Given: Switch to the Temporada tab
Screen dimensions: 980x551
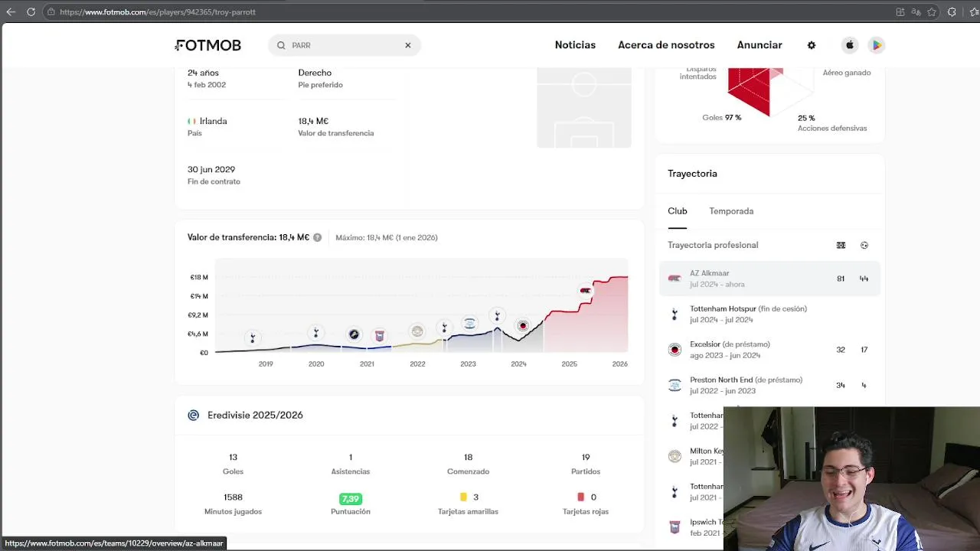Looking at the screenshot, I should coord(731,211).
